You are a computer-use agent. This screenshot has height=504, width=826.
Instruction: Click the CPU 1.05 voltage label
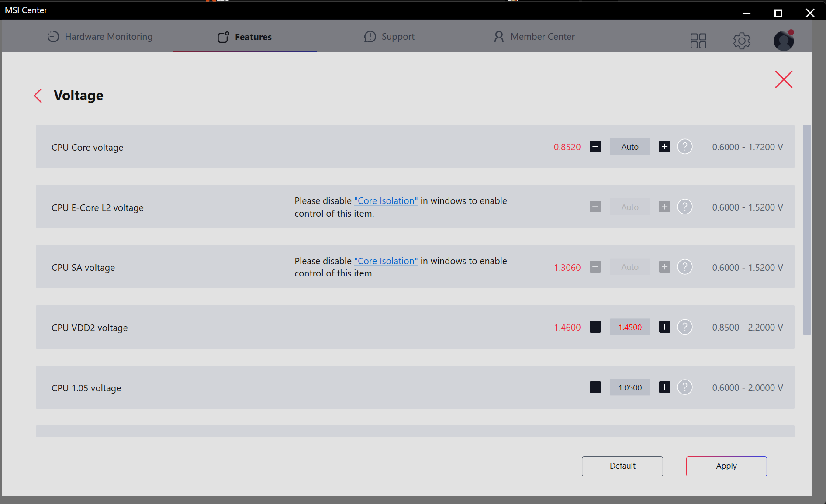[x=86, y=388]
